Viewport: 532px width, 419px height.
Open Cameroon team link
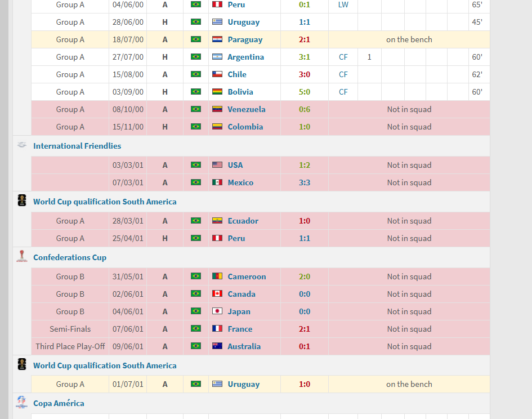click(247, 277)
